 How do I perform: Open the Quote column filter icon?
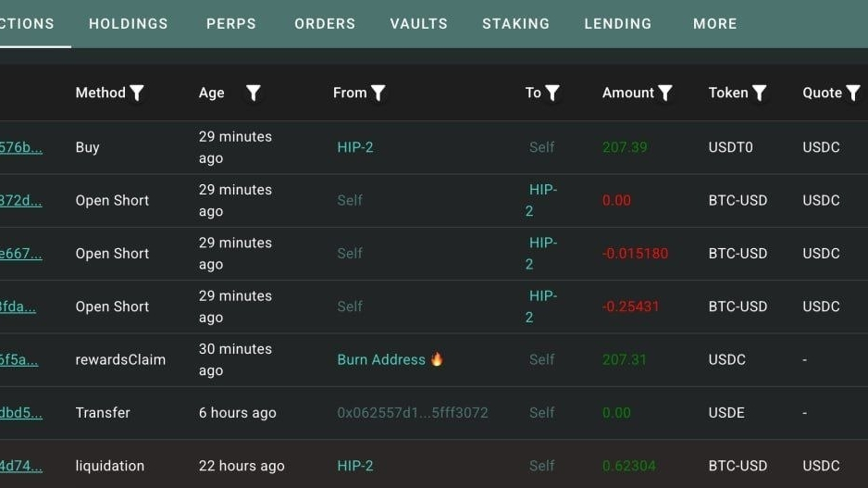pos(853,93)
